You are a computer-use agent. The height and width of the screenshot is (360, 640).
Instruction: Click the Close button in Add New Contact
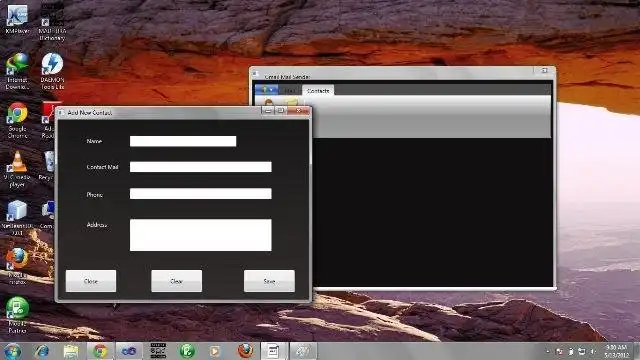tap(91, 281)
